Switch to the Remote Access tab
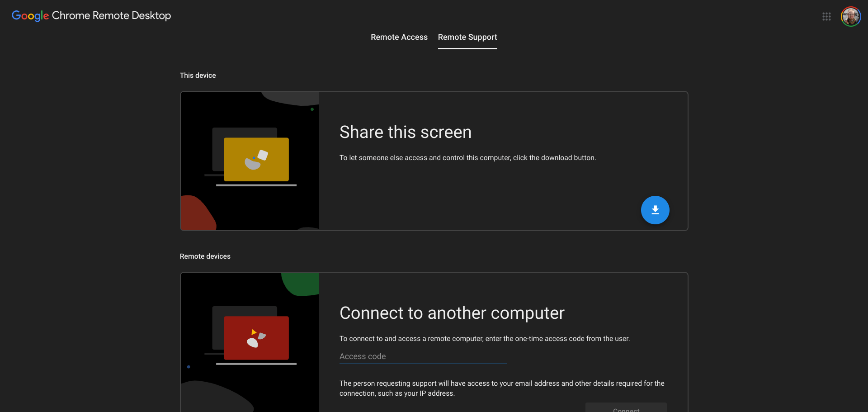The image size is (868, 412). click(x=399, y=37)
